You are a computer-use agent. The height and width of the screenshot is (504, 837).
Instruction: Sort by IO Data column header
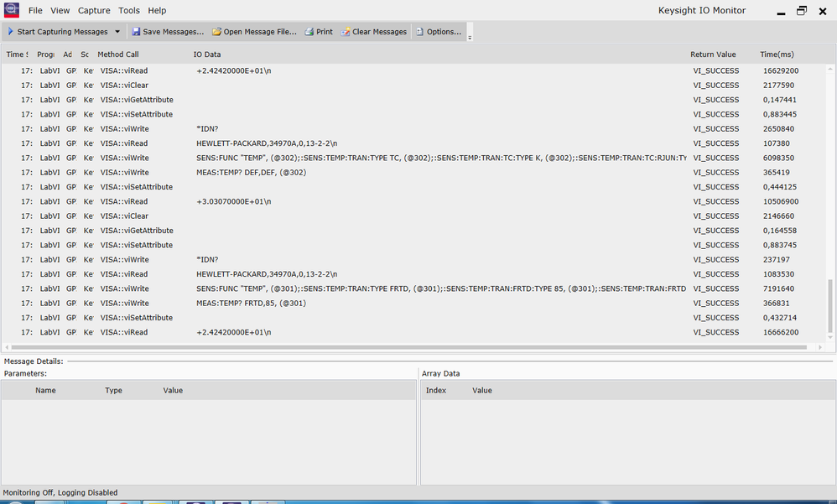coord(207,55)
